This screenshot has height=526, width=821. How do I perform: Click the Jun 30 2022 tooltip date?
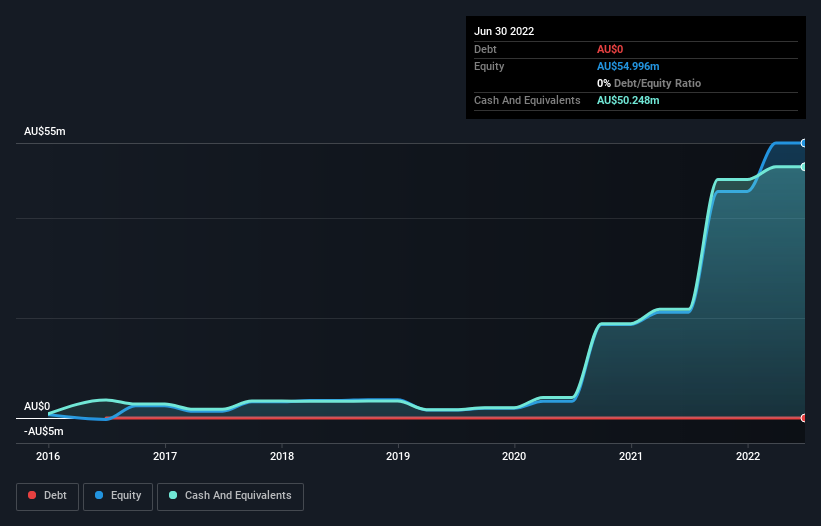point(504,31)
